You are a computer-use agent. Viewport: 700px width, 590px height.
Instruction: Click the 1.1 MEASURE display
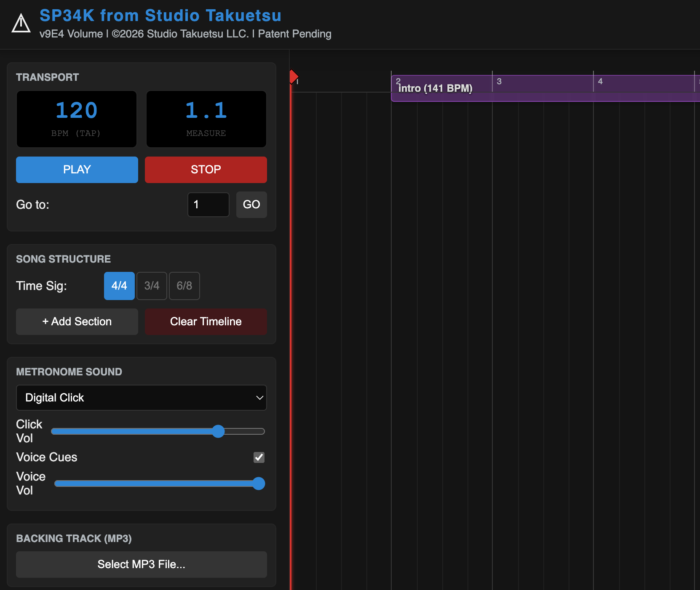pos(206,119)
